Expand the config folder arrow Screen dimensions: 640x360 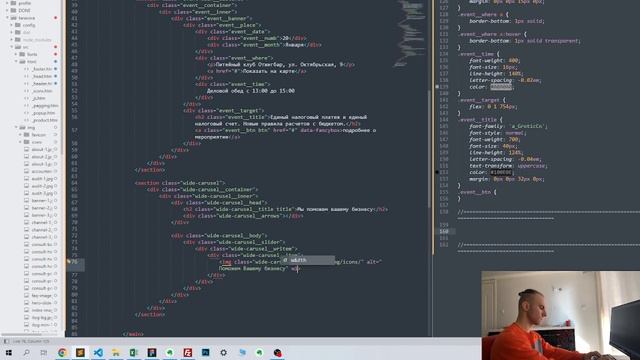(x=11, y=25)
